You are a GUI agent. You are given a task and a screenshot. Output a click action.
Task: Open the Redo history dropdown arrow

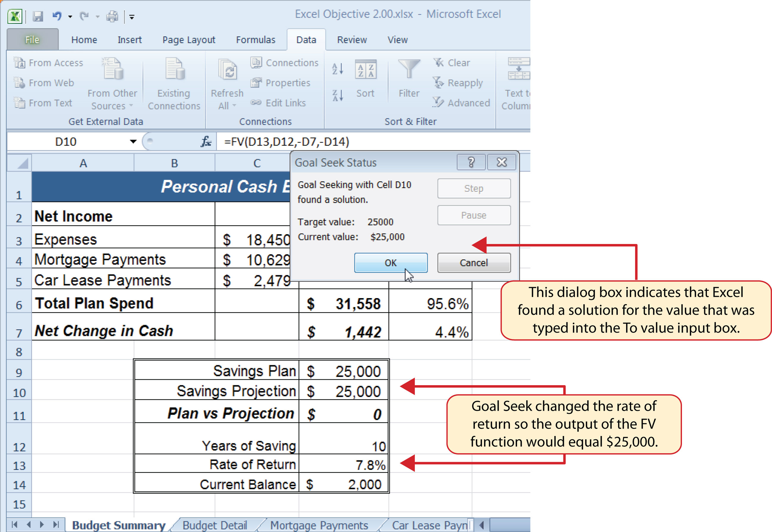point(97,16)
